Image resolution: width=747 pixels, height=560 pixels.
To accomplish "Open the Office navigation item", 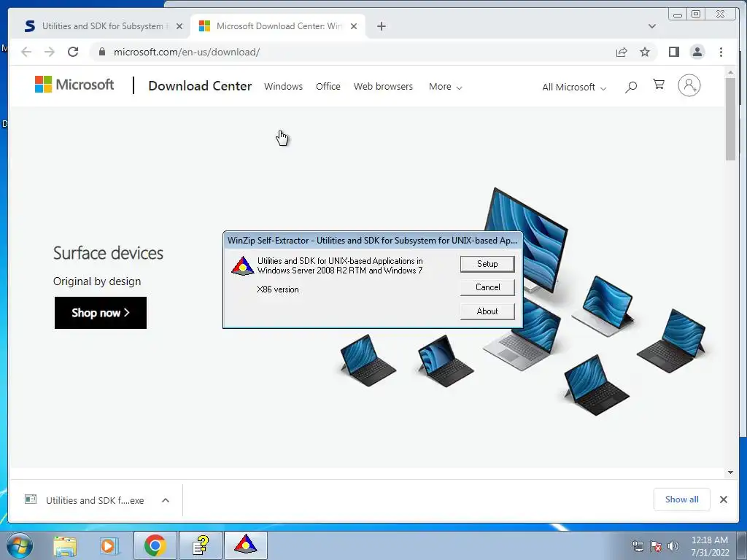I will coord(328,87).
